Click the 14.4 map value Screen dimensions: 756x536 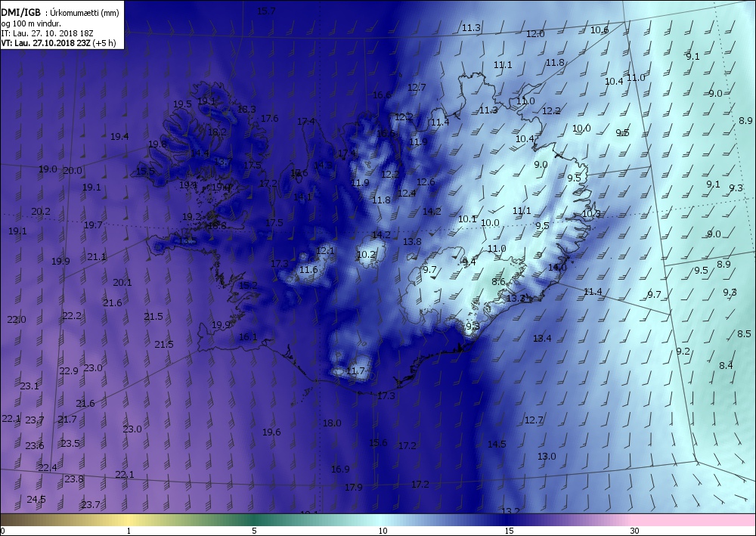point(200,153)
